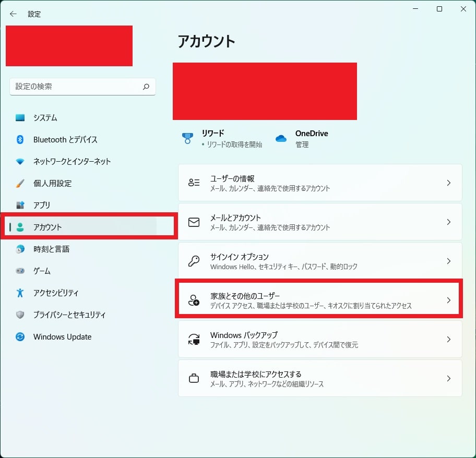Viewport: 476px width, 458px height.
Task: Click the システム monitor icon
Action: click(x=20, y=118)
